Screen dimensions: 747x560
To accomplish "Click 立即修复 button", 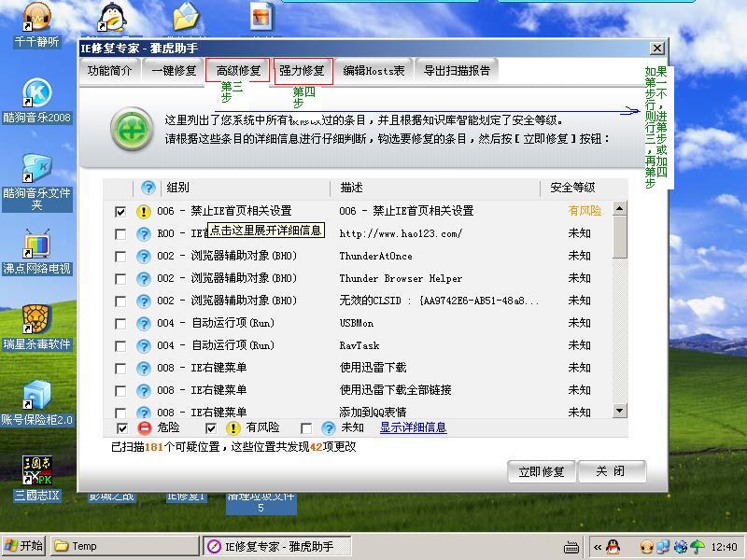I will pyautogui.click(x=542, y=471).
